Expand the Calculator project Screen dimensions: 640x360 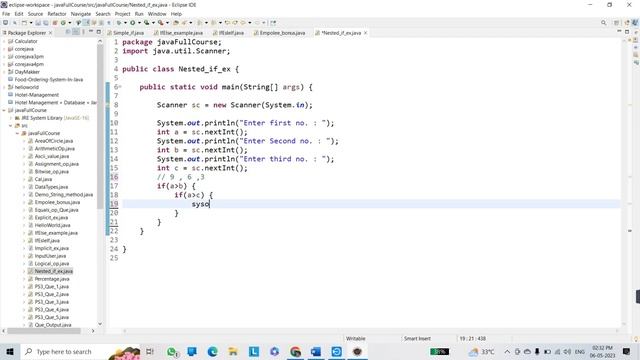pyautogui.click(x=4, y=41)
